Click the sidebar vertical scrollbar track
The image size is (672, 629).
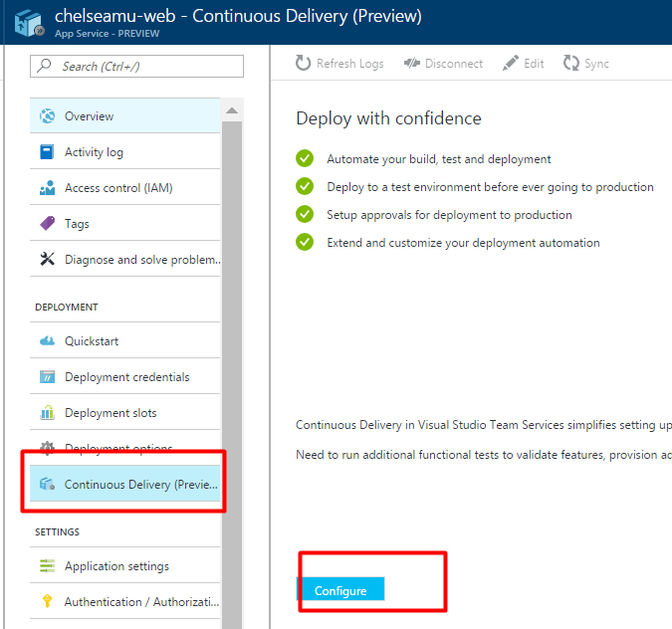[x=232, y=373]
